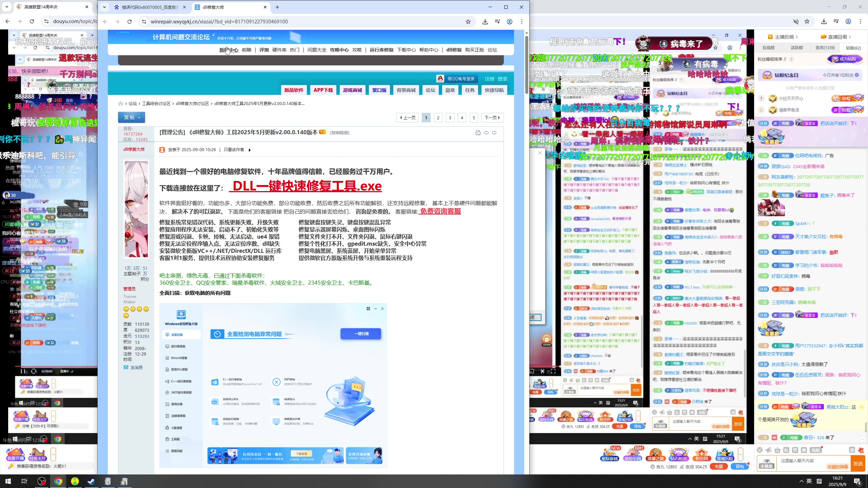Toggle the 管 filter in chat toolbar
This screenshot has width=868, height=488.
tap(795, 450)
